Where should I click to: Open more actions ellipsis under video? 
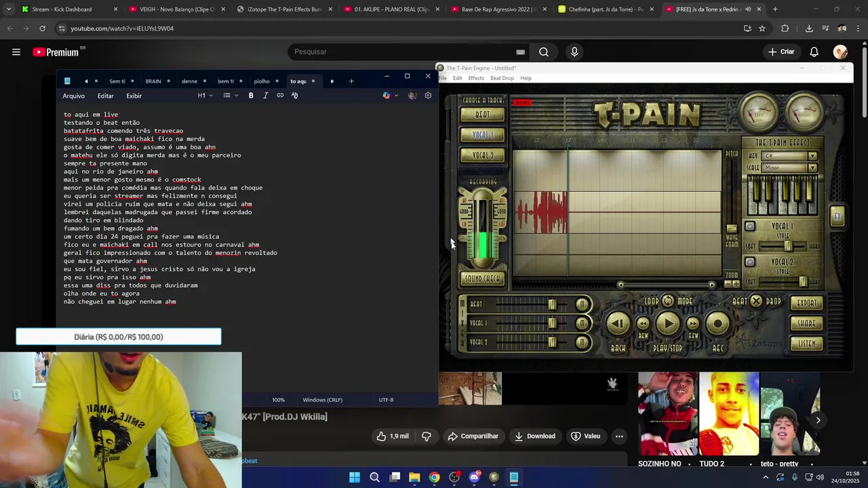619,436
